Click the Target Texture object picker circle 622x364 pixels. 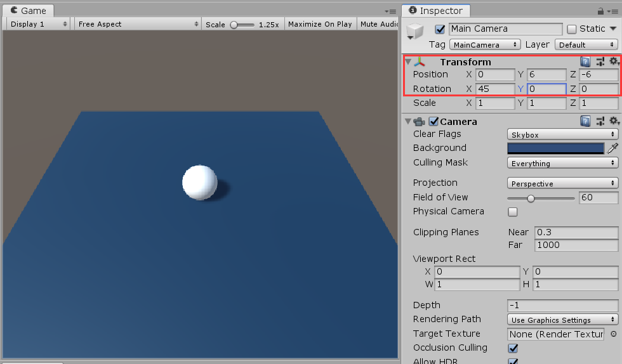[x=614, y=334]
